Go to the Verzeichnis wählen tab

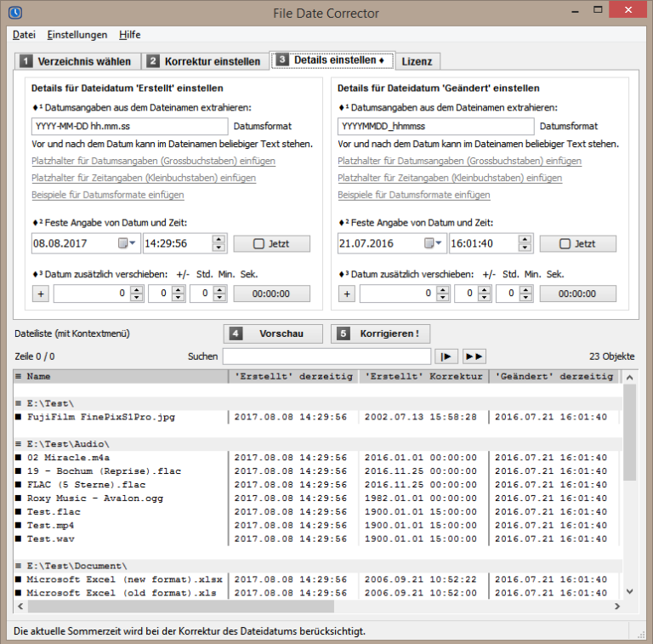76,61
